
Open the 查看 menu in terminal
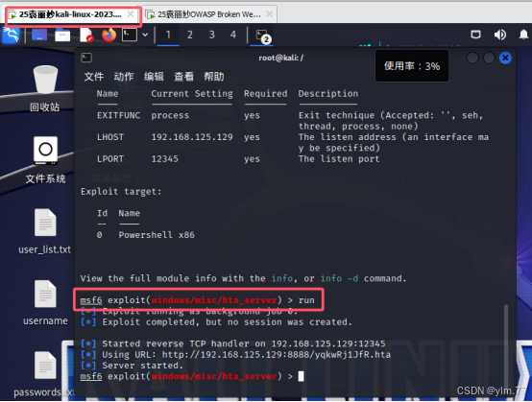click(183, 77)
